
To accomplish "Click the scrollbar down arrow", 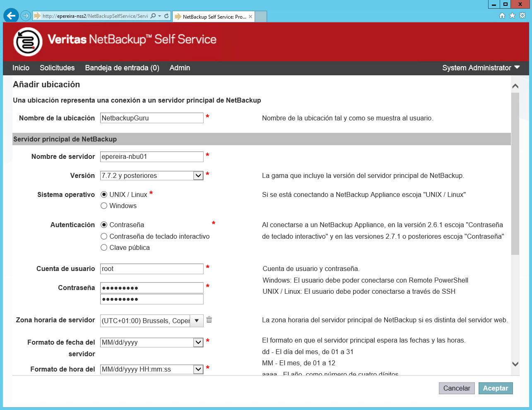I will coord(515,364).
